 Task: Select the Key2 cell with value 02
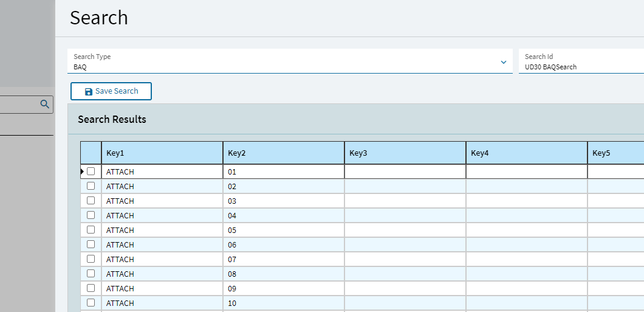(x=284, y=186)
